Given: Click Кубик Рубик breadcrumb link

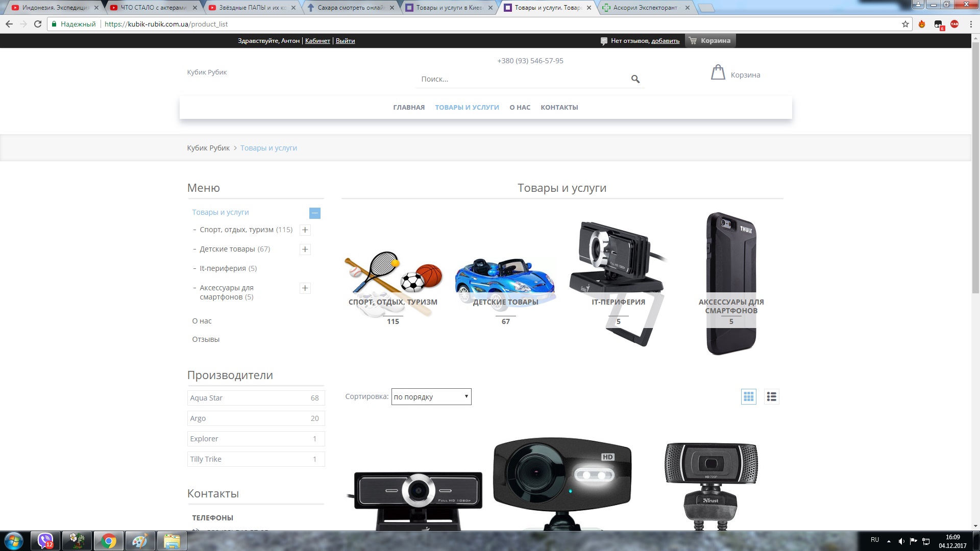Looking at the screenshot, I should (x=208, y=148).
